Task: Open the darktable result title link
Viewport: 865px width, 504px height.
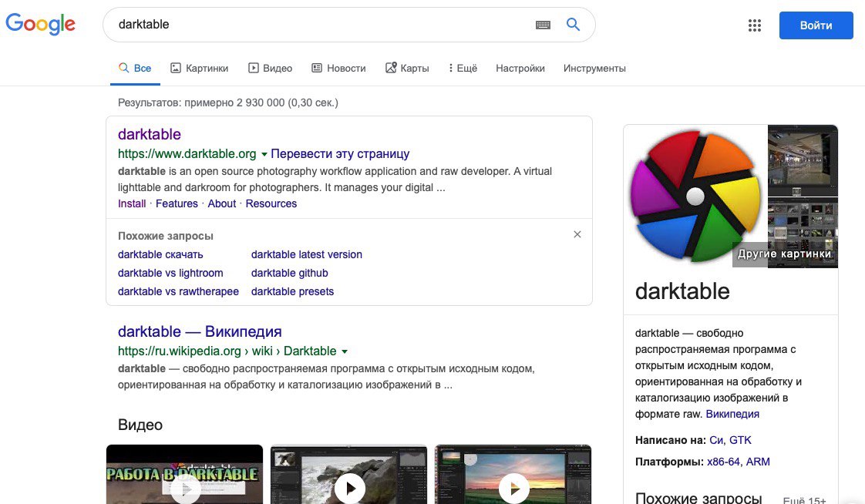Action: click(150, 134)
